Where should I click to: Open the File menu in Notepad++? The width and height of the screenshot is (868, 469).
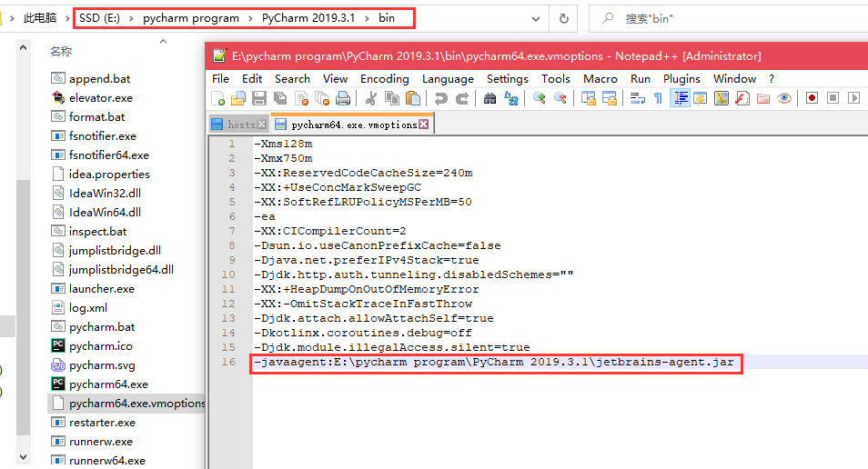(x=220, y=78)
